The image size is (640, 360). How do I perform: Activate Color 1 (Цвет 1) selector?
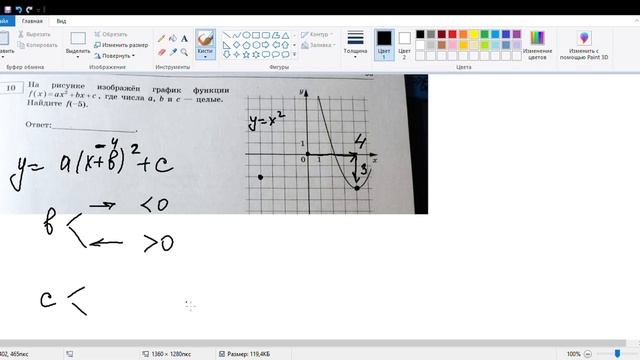click(x=384, y=45)
